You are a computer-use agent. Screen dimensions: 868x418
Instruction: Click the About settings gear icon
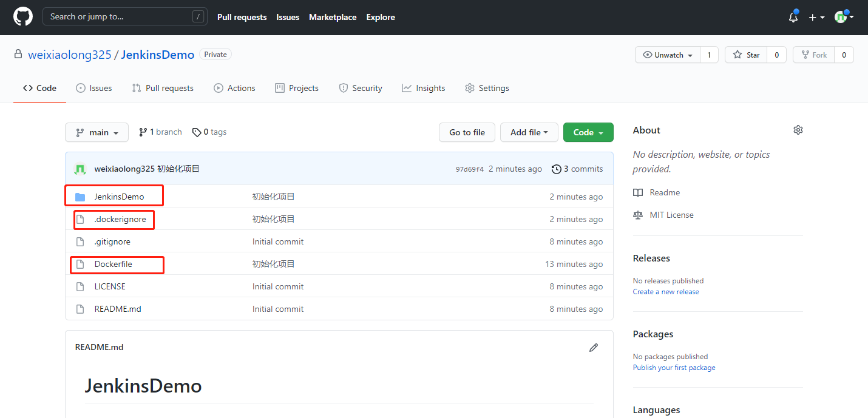798,130
